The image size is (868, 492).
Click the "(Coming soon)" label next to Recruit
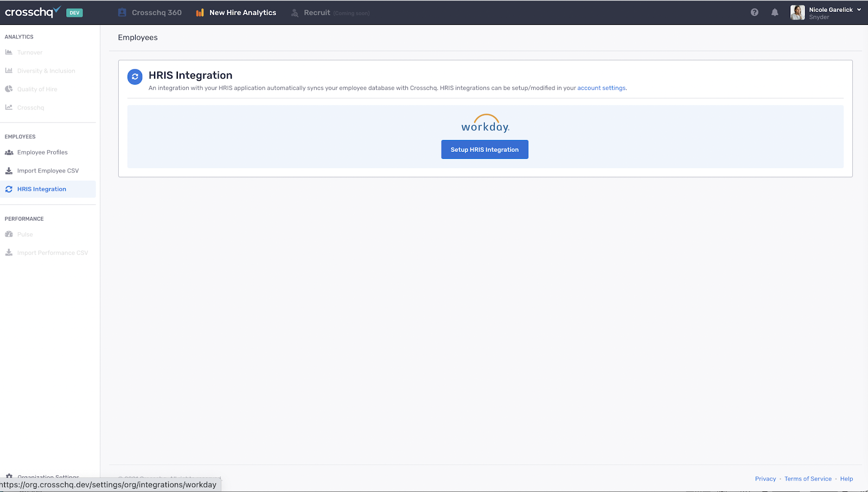point(352,13)
